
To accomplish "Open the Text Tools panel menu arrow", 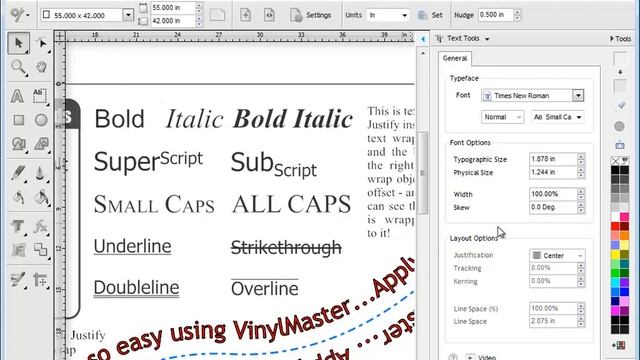I will [487, 39].
